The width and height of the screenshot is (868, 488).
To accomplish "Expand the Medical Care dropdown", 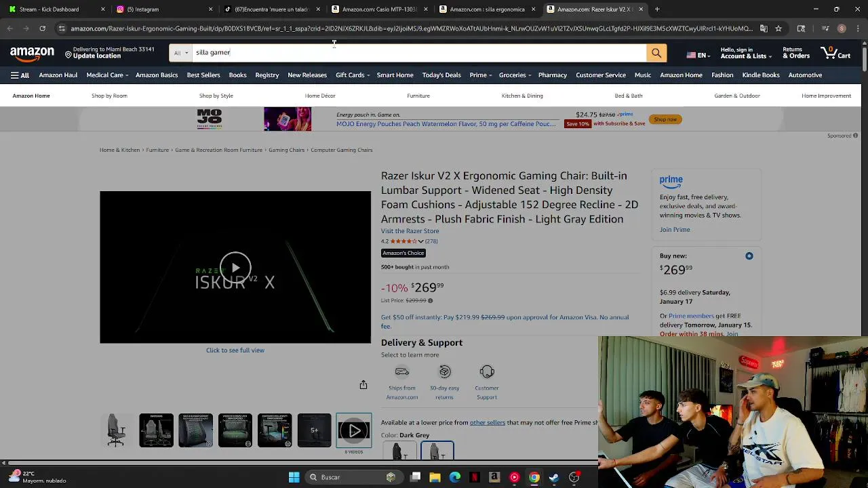I will [107, 75].
